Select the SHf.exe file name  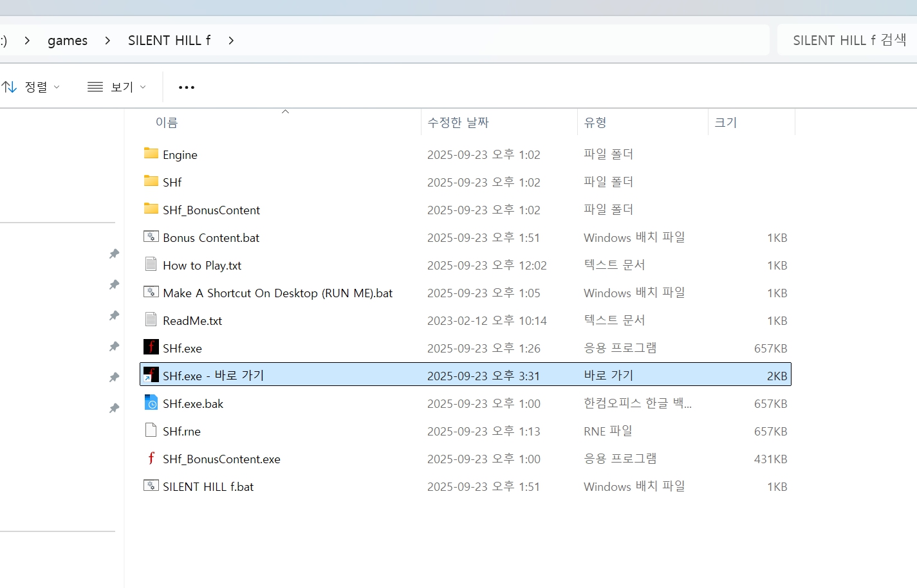(182, 349)
